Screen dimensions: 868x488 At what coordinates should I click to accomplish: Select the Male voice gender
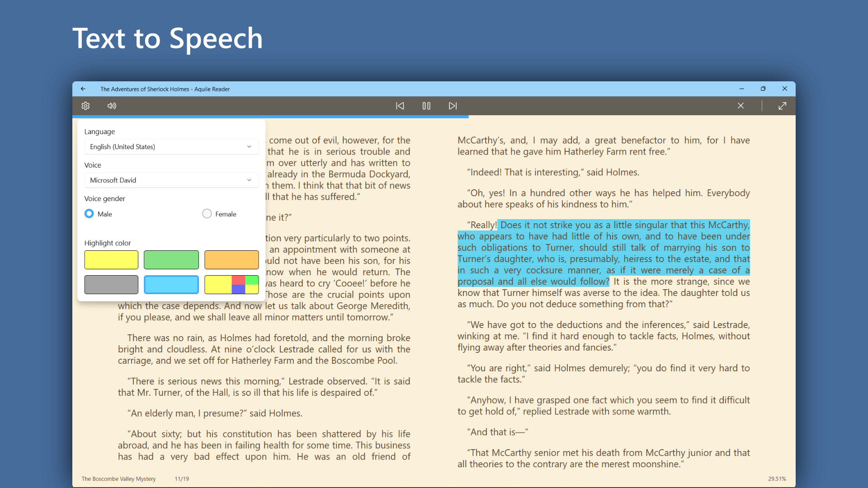coord(89,214)
